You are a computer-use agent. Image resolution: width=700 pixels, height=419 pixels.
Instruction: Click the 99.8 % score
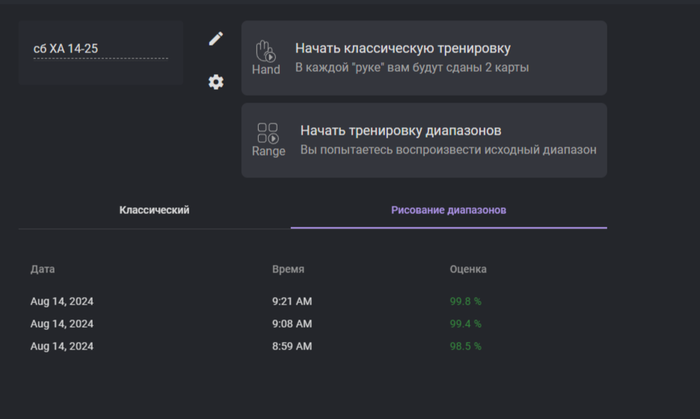(466, 301)
